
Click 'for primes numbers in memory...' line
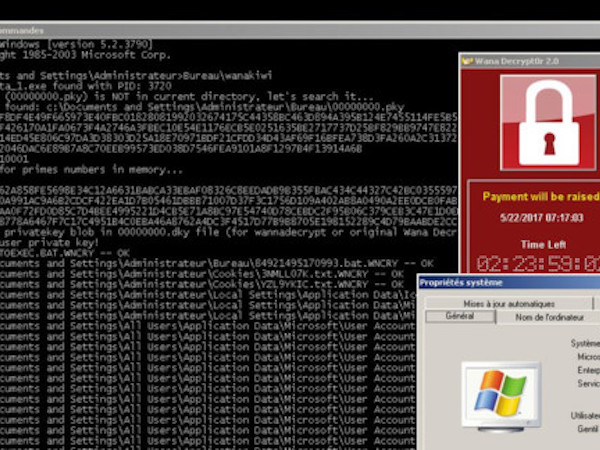(91, 170)
